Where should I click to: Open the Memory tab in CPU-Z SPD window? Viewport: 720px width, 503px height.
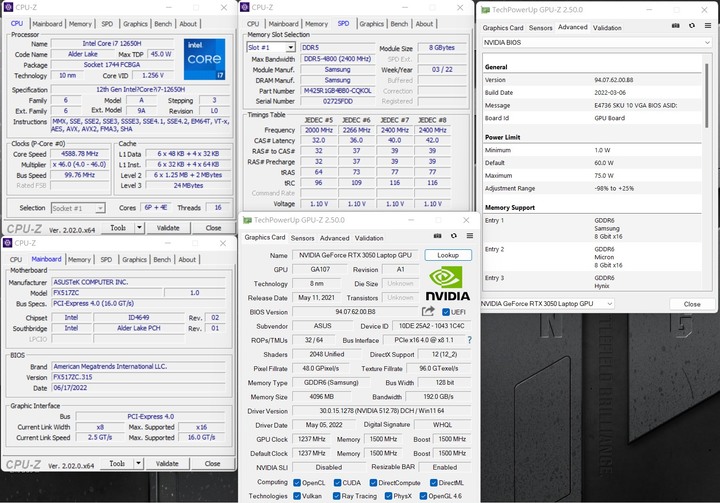(x=316, y=24)
